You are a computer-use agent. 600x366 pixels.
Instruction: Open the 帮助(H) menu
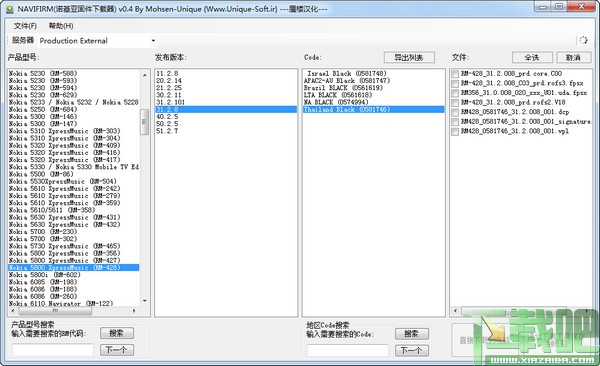tap(61, 26)
